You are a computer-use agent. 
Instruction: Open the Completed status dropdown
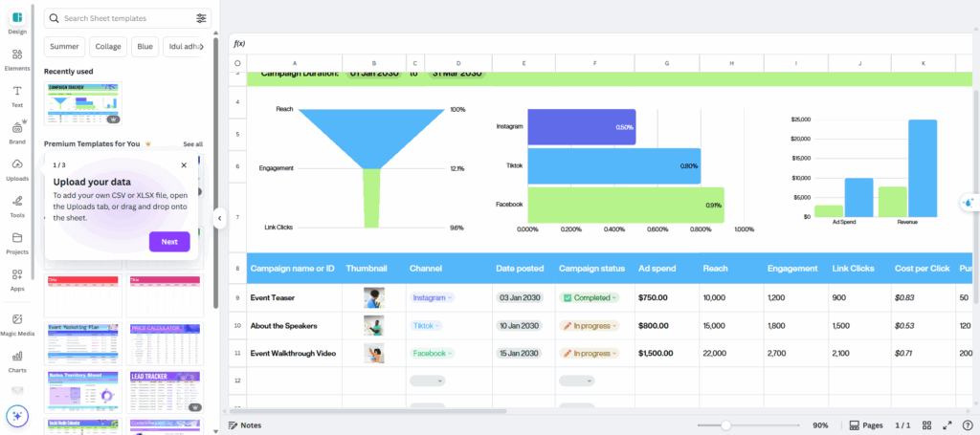tap(589, 297)
